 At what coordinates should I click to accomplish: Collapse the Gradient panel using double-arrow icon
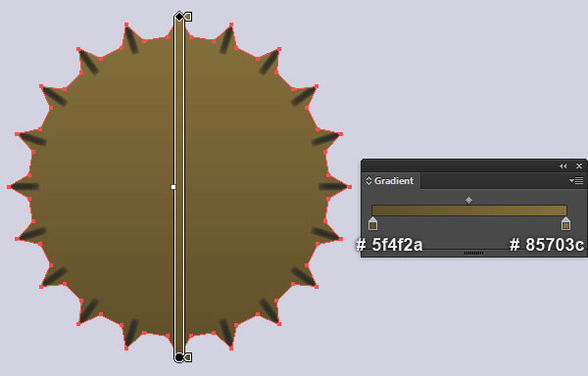(563, 165)
